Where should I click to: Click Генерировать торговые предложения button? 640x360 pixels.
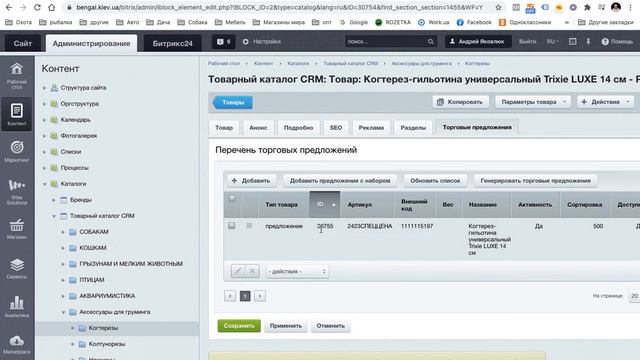tap(536, 180)
